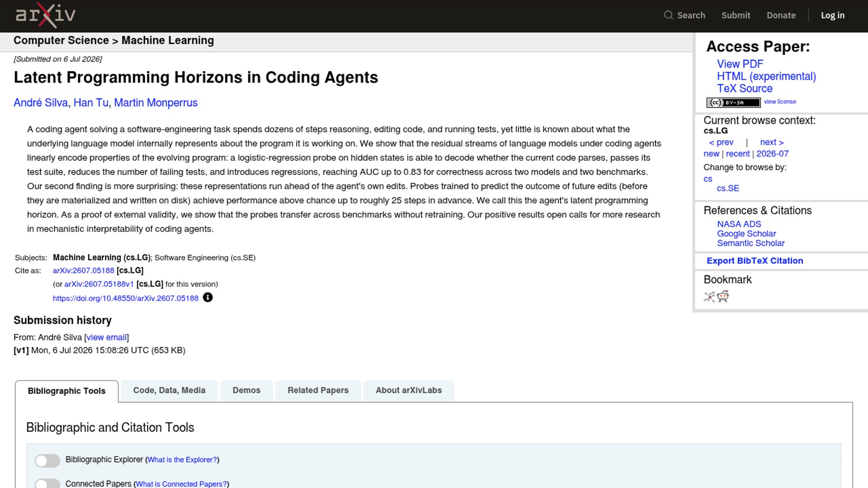
Task: Click the 'What is the Explorer?' link
Action: pos(182,460)
